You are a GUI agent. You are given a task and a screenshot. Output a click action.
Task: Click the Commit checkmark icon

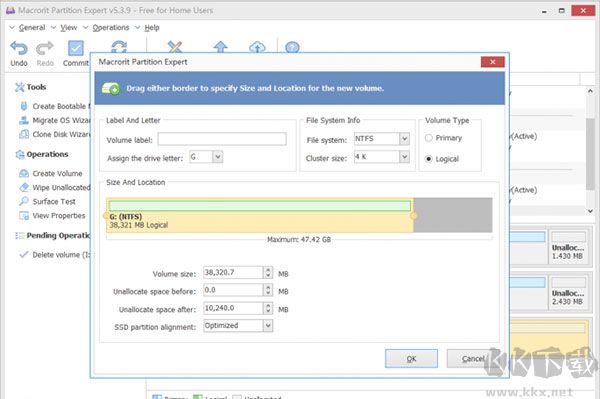click(x=75, y=49)
